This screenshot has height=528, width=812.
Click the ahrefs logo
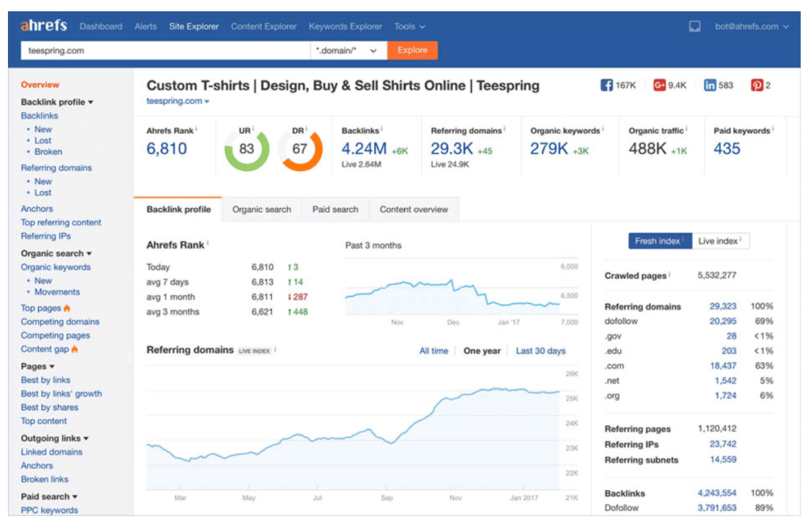pos(45,26)
